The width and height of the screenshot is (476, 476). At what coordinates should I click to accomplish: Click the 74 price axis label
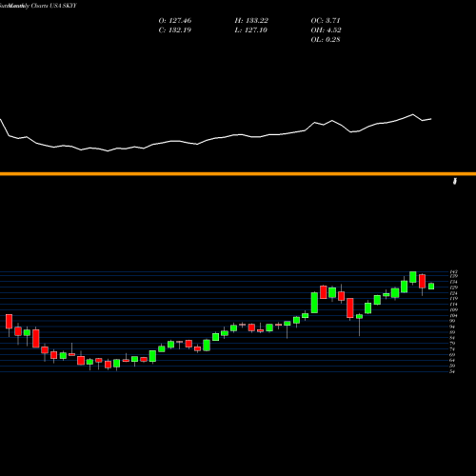[x=452, y=349]
